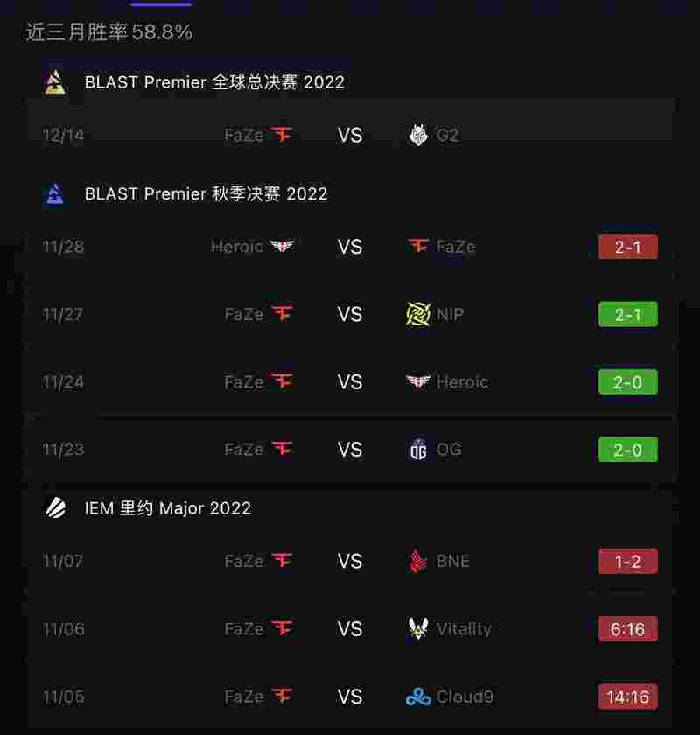Click the ESL icon beside IEM Major
700x735 pixels.
(x=56, y=507)
